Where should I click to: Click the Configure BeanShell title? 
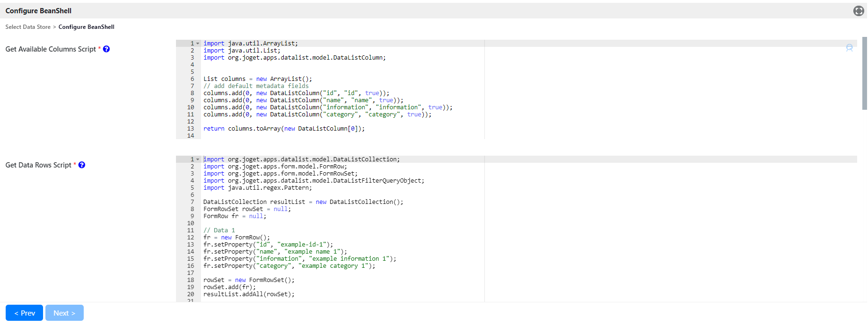(x=38, y=11)
